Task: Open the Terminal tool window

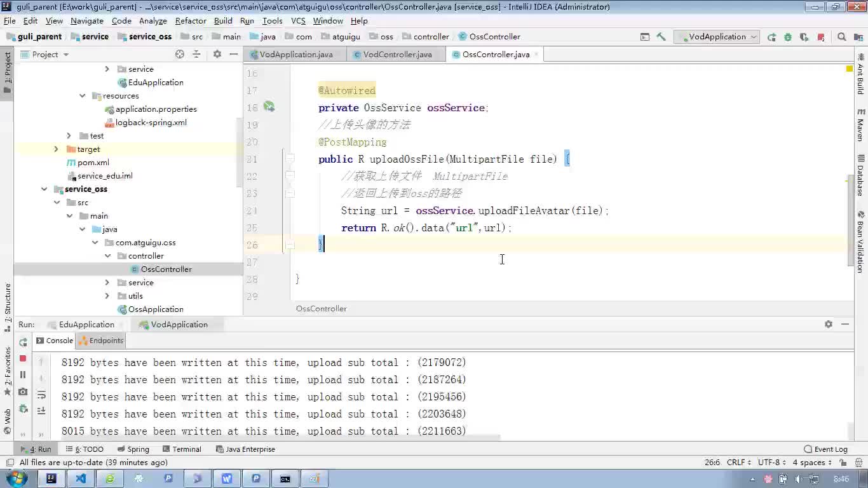Action: (181, 449)
